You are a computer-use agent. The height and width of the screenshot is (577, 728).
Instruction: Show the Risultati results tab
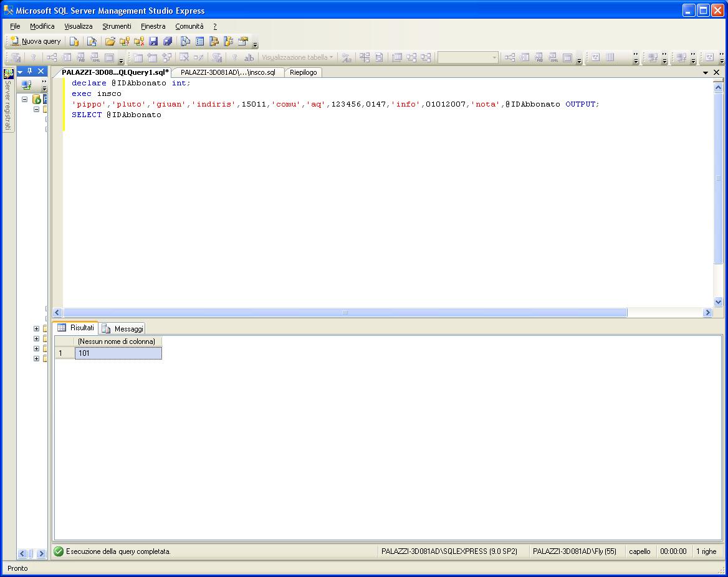pyautogui.click(x=75, y=328)
